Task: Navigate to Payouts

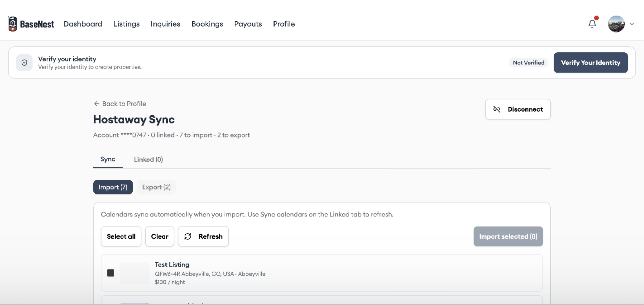Action: [x=248, y=24]
